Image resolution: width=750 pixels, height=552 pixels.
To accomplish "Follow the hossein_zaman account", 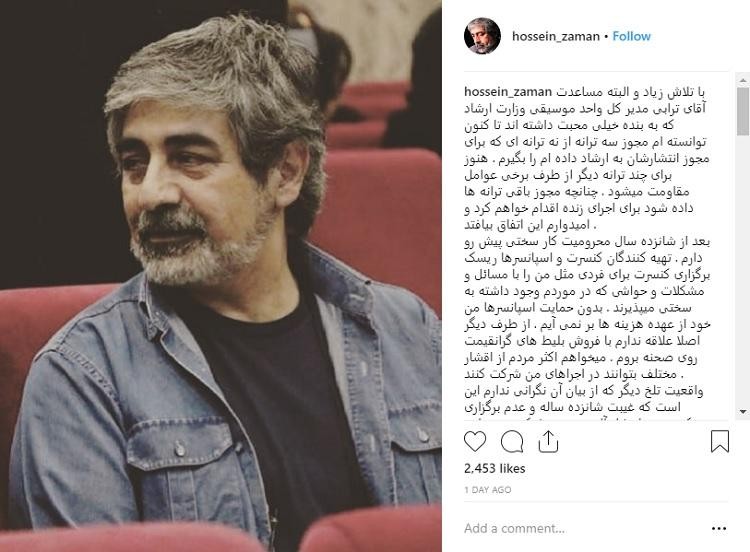I will click(x=631, y=36).
